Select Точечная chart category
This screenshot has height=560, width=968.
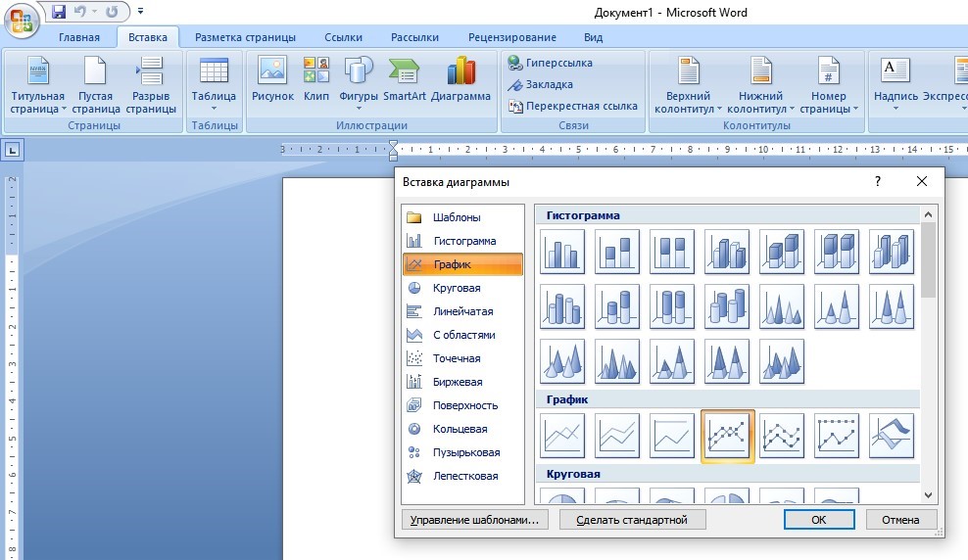click(x=462, y=357)
